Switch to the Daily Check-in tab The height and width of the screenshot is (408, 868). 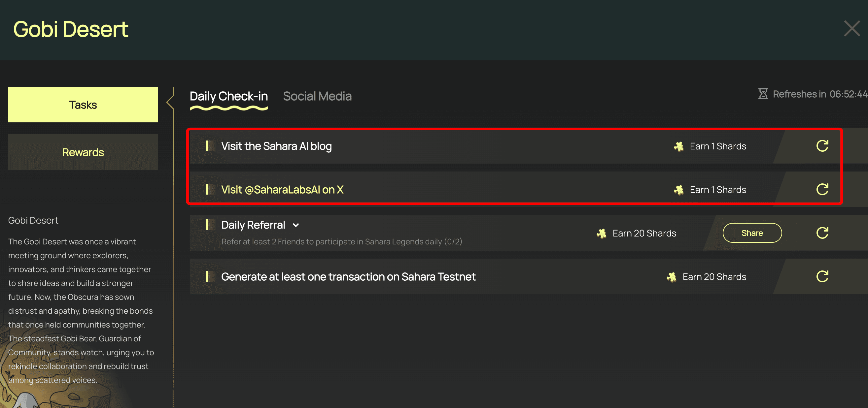pos(229,96)
